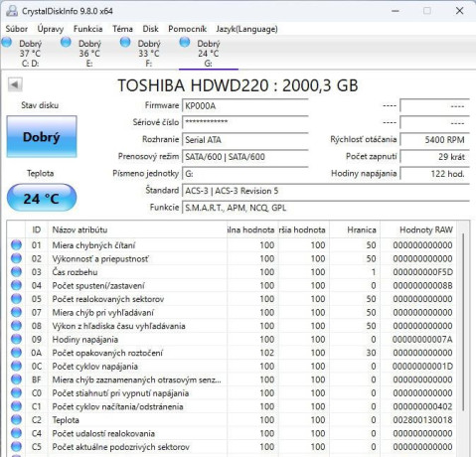Click the Názov atribútu column header

coord(137,229)
